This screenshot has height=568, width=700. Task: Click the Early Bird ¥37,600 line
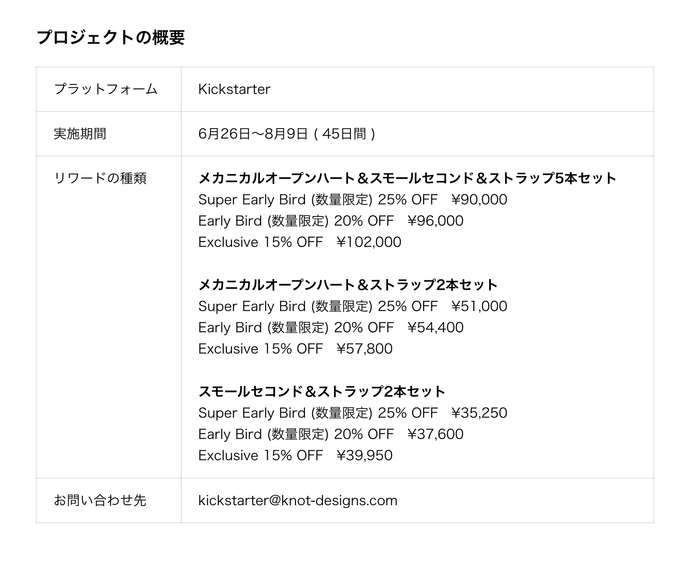pyautogui.click(x=330, y=434)
